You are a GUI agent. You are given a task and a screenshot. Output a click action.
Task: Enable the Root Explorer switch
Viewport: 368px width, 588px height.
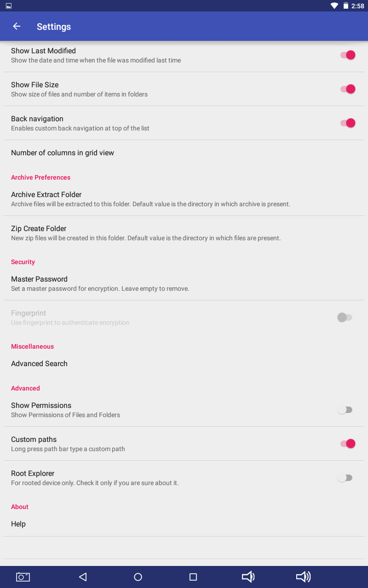[x=345, y=478]
